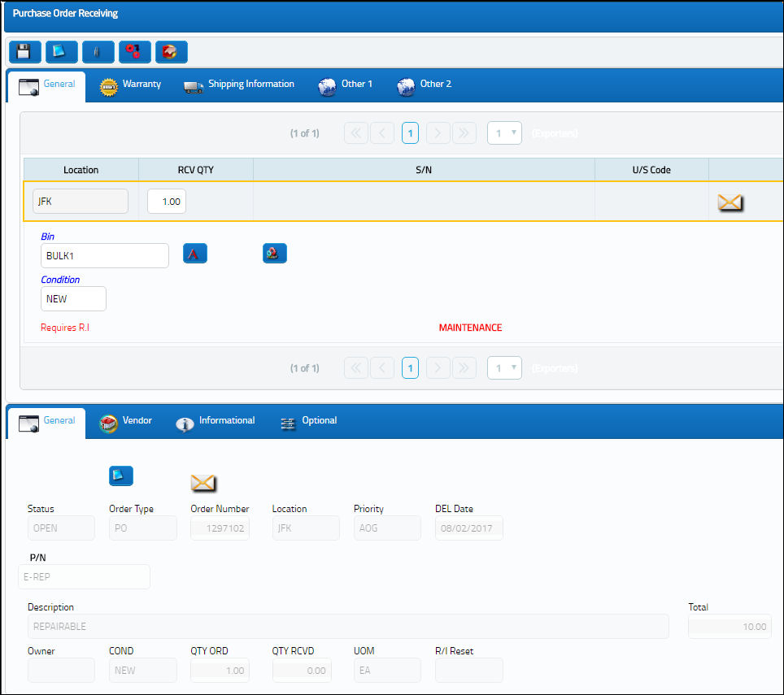Click the Order Number field 1297102

pyautogui.click(x=220, y=528)
